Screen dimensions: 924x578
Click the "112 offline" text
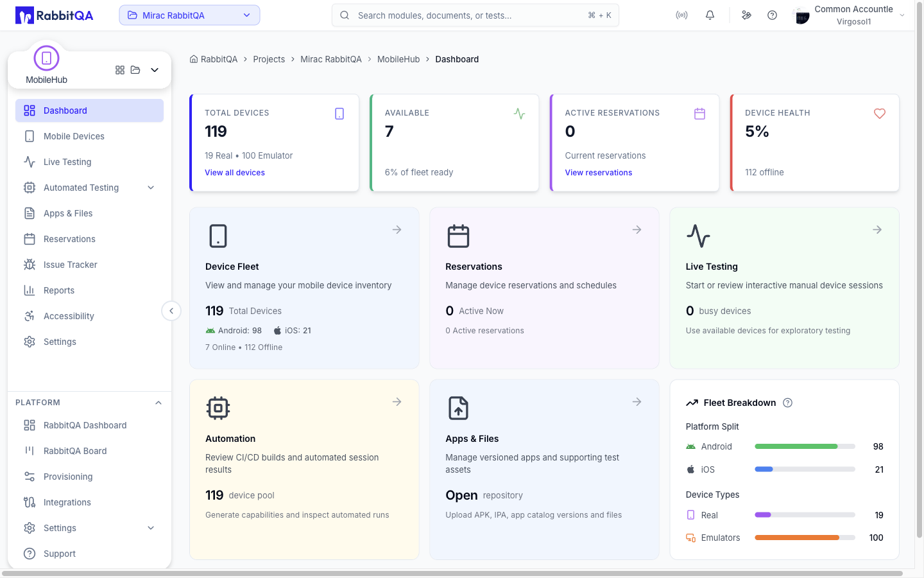[764, 172]
